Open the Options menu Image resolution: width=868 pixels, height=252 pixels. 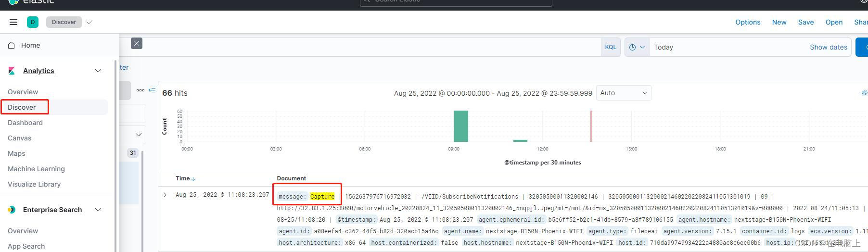pos(748,22)
